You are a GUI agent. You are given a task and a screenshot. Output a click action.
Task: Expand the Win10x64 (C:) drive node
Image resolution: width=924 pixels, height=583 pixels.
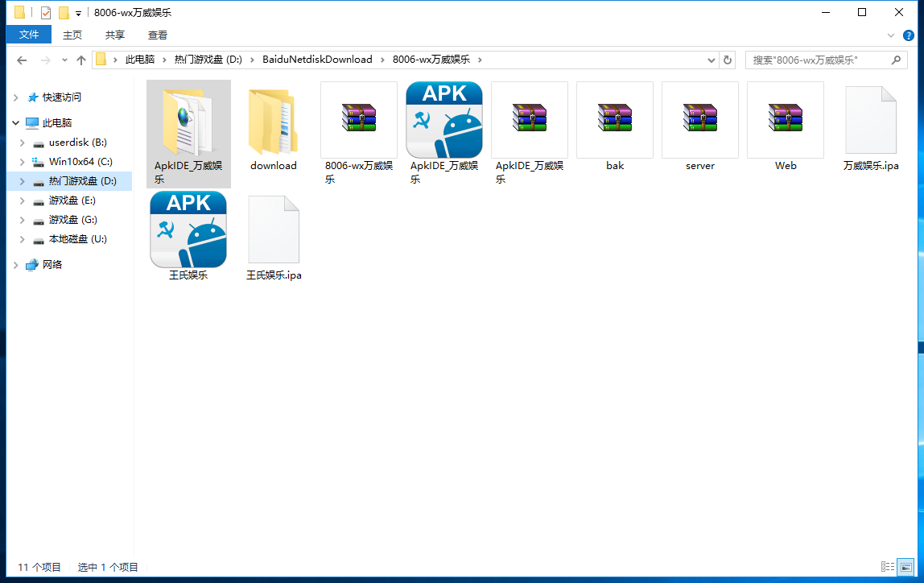23,162
